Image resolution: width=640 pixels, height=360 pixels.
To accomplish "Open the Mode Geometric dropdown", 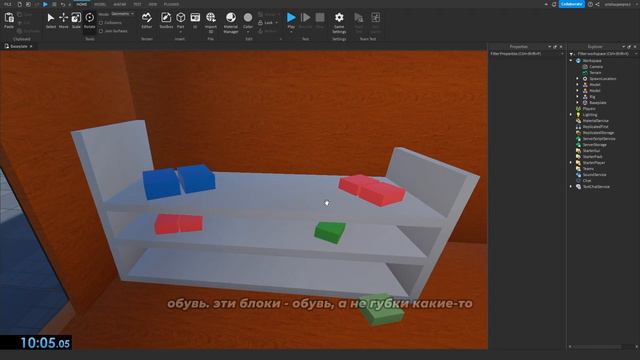I will click(122, 14).
